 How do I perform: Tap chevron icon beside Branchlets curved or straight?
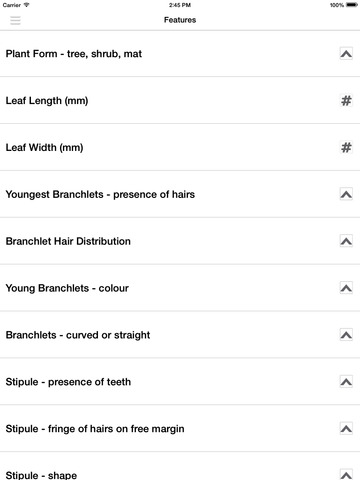pyautogui.click(x=346, y=335)
